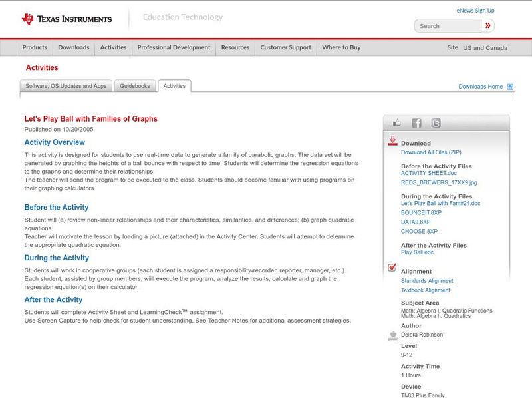
Task: Download DATA9.8XP program file
Action: (416, 222)
